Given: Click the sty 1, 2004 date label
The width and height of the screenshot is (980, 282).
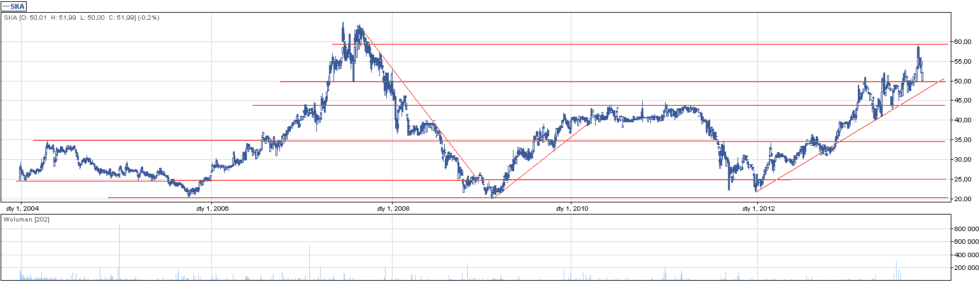Looking at the screenshot, I should (22, 208).
